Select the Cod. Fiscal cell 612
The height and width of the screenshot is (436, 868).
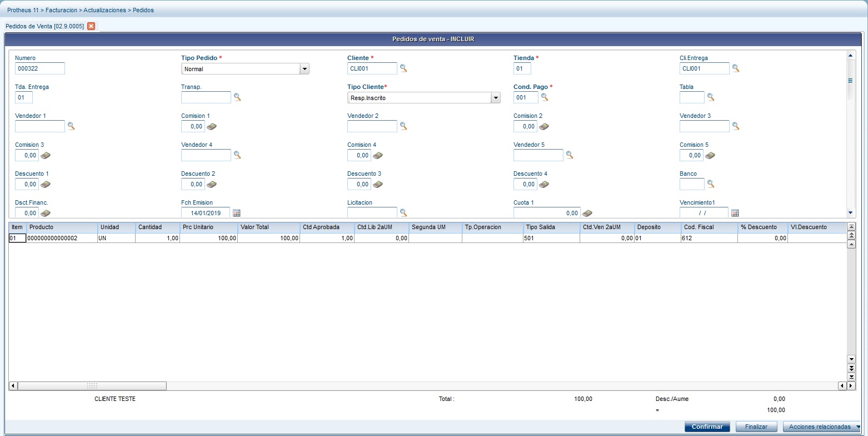tap(710, 238)
